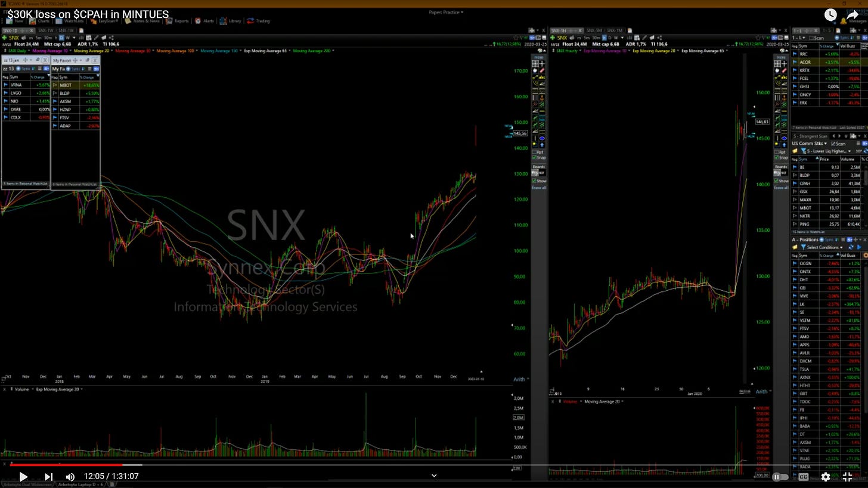Toggle Show checkbox in left drawing toolbar
The width and height of the screenshot is (868, 488).
coord(535,181)
